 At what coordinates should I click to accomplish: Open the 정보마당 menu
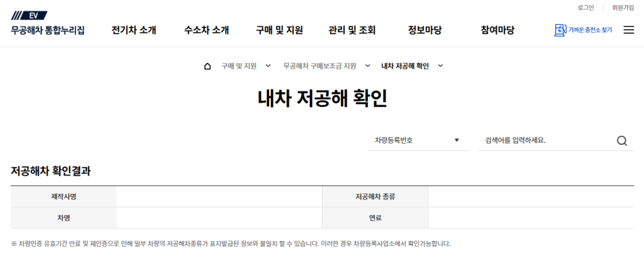click(425, 30)
